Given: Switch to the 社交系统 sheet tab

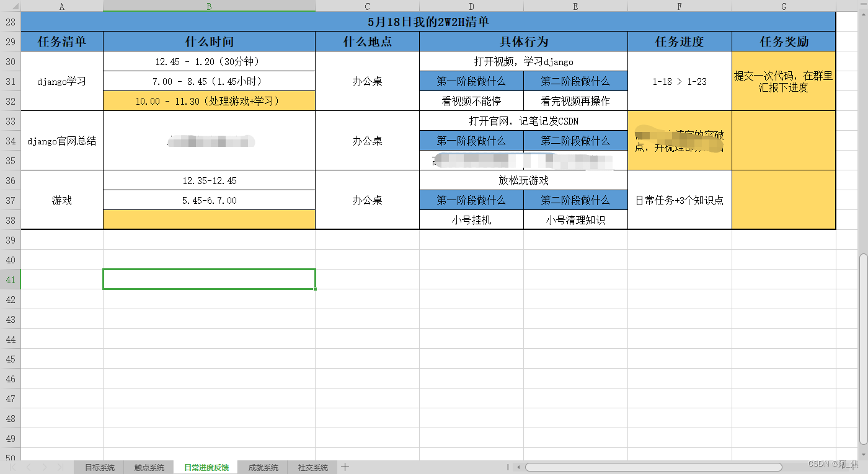Looking at the screenshot, I should coord(312,468).
